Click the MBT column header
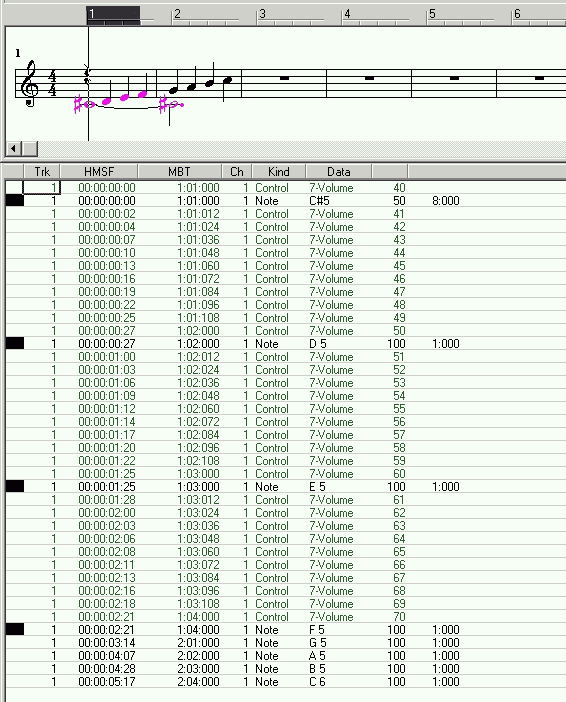This screenshot has height=702, width=566. 180,171
